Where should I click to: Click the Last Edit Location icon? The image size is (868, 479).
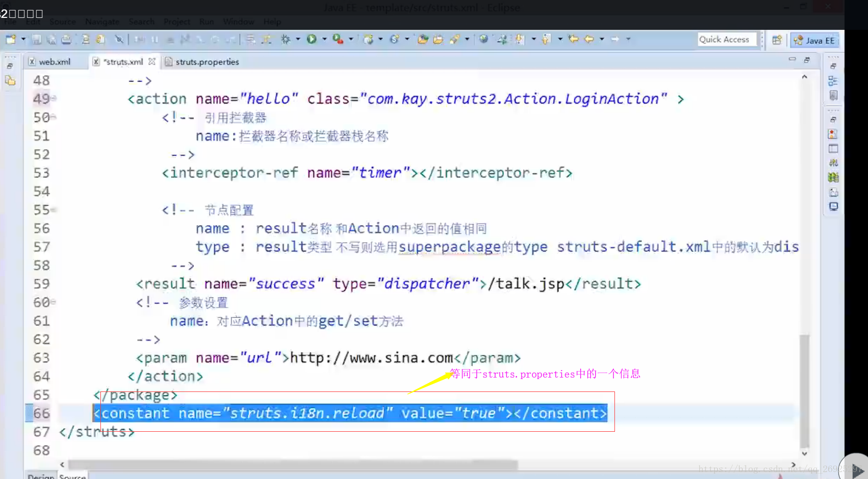(x=573, y=39)
